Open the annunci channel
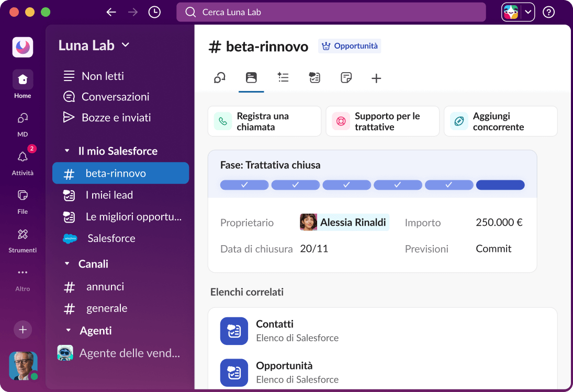 click(105, 286)
